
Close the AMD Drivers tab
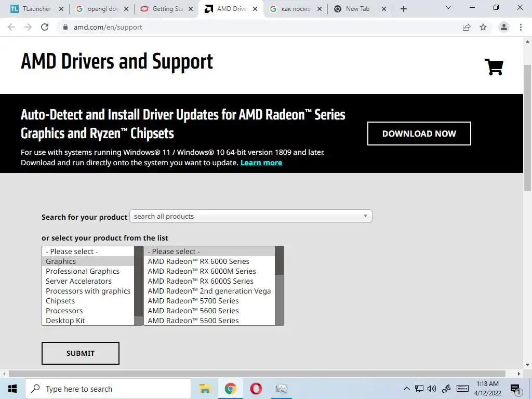pos(255,9)
